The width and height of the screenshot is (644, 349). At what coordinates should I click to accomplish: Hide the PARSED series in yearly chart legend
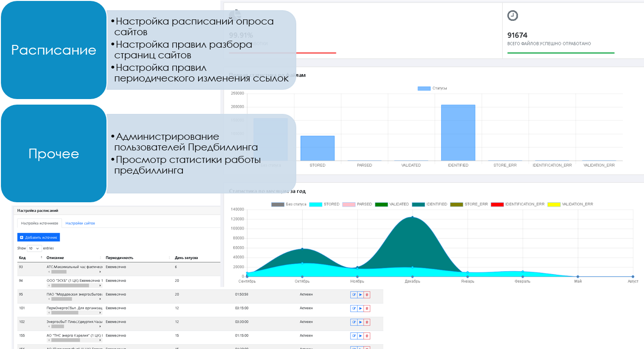[357, 204]
